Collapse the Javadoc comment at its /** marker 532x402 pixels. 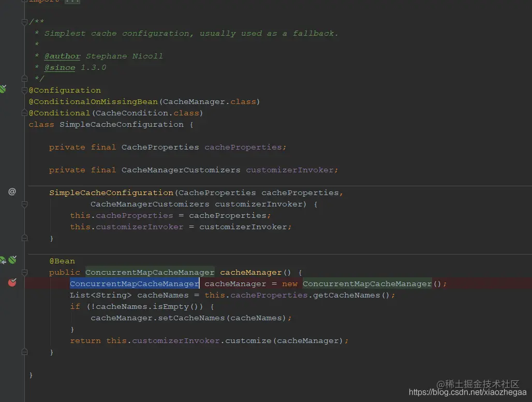(x=24, y=22)
